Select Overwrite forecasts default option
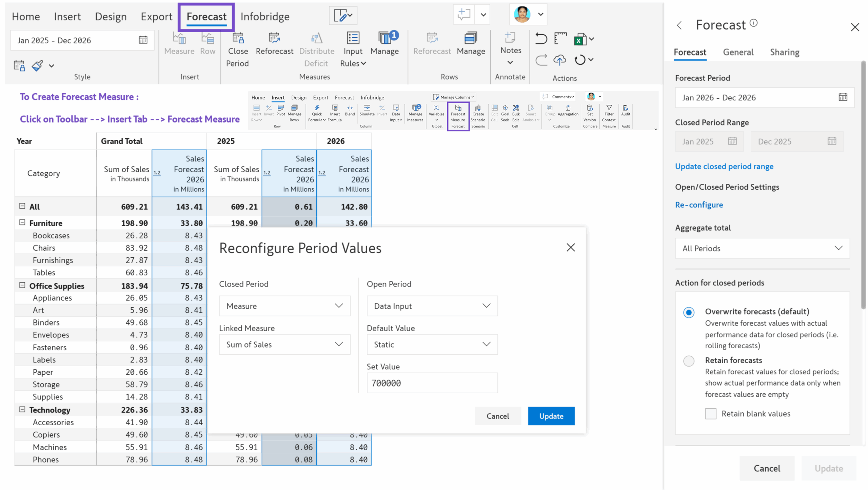This screenshot has height=490, width=868. coord(688,312)
